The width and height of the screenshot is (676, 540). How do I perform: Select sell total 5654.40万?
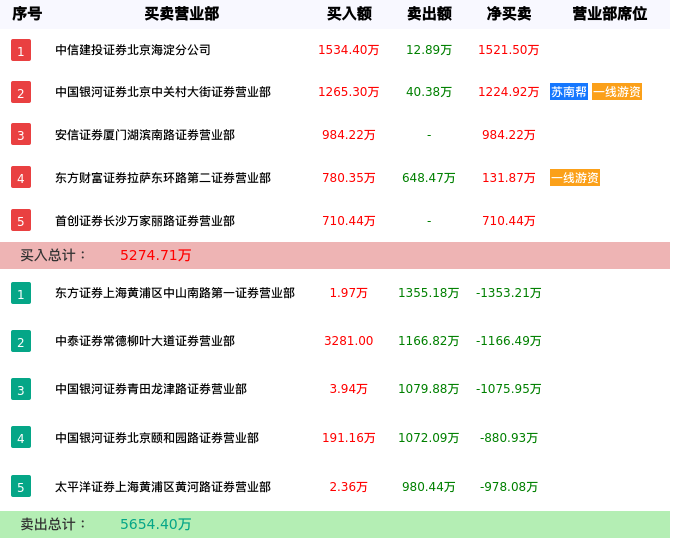[x=156, y=524]
